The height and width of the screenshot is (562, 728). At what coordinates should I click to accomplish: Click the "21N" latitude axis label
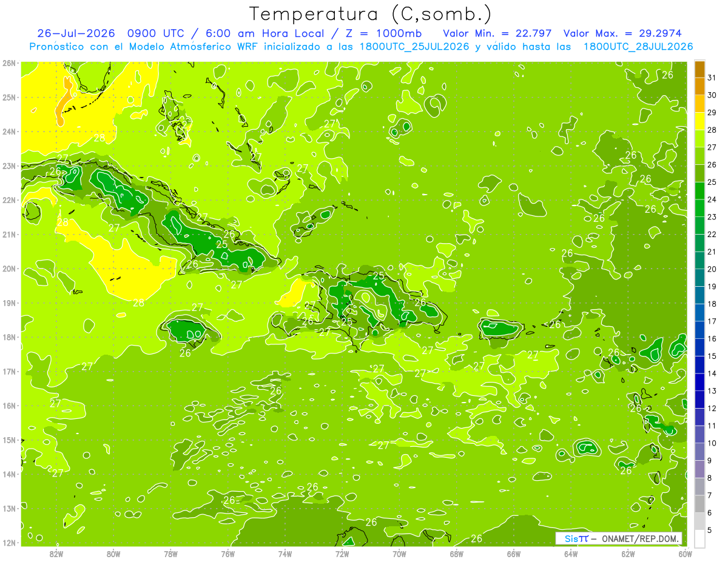pos(9,234)
